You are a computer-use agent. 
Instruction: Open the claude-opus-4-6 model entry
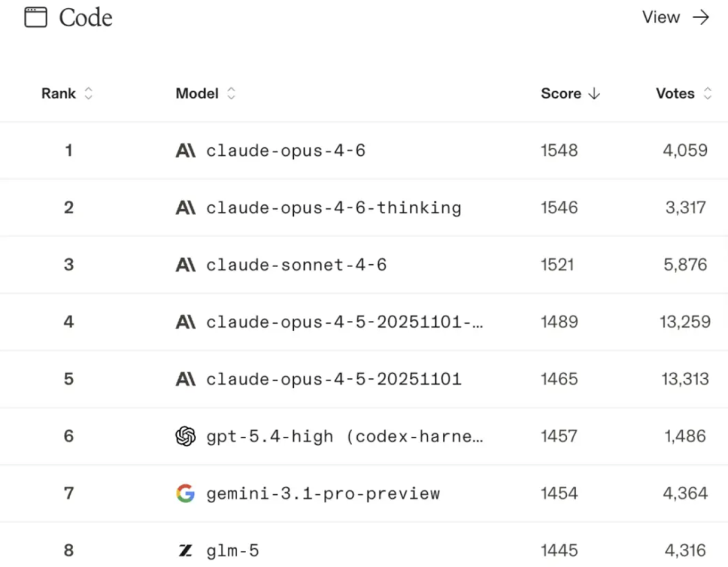[x=286, y=150]
